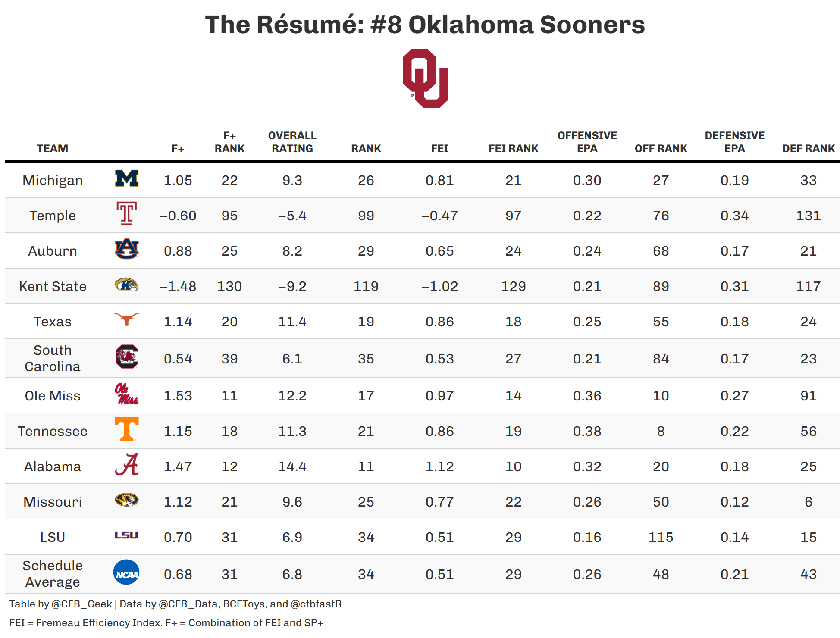
Task: Click the Tennessee orange T logo
Action: 127,429
